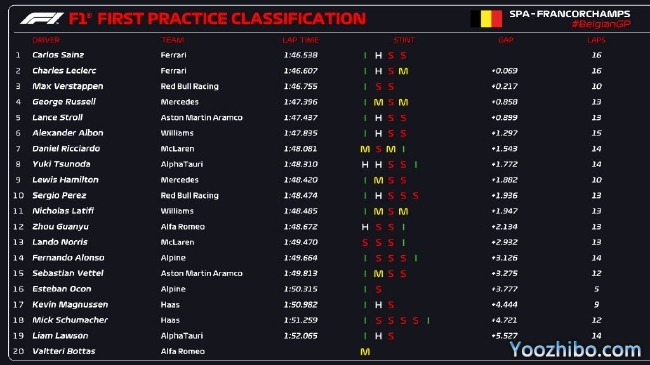Click the STINT column header
Image resolution: width=650 pixels, height=365 pixels.
[x=404, y=40]
